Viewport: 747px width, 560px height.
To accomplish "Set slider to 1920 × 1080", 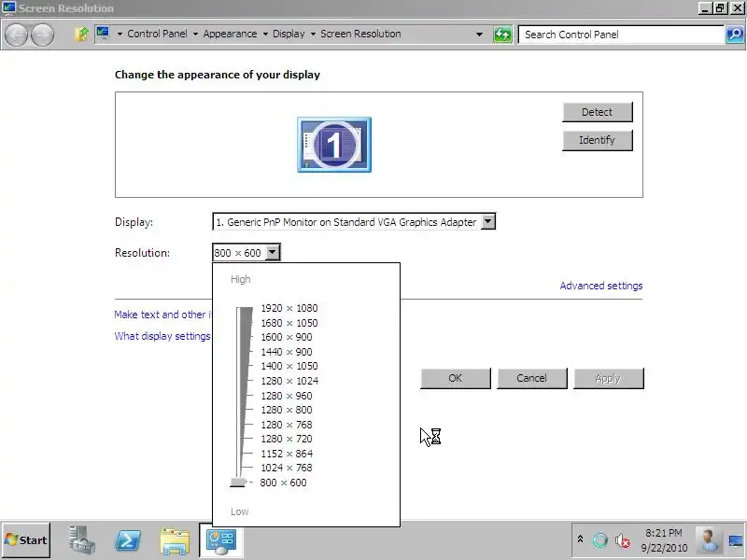I will [289, 308].
